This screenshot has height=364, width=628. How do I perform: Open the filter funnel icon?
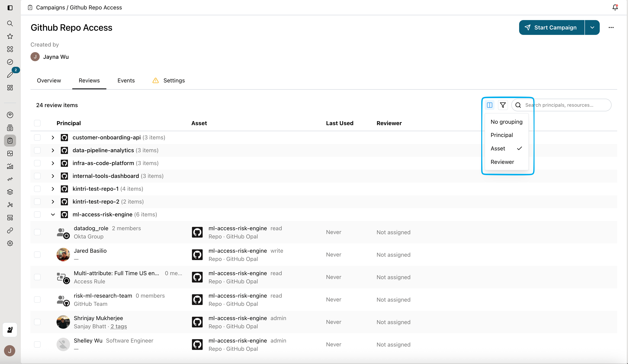click(503, 105)
